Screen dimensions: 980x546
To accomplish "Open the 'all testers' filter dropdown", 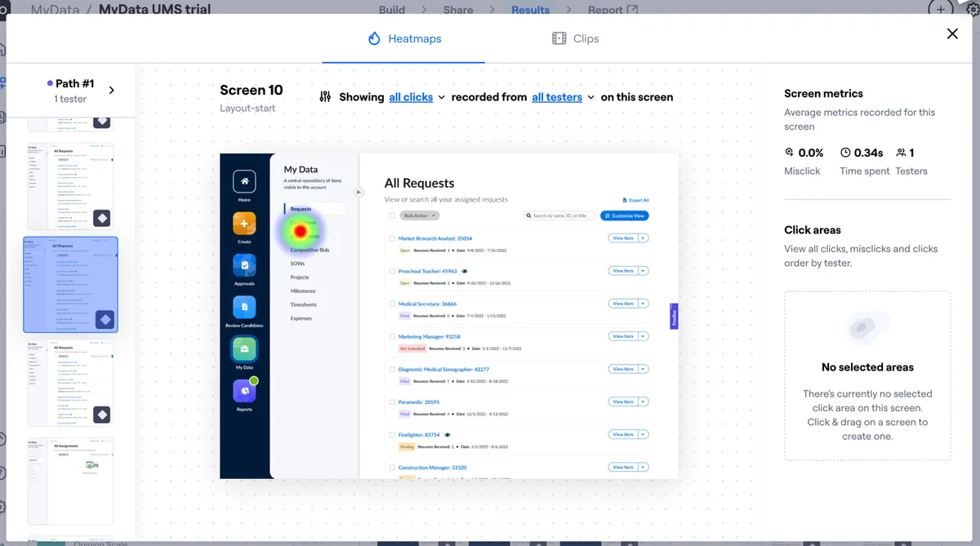I will pyautogui.click(x=563, y=96).
